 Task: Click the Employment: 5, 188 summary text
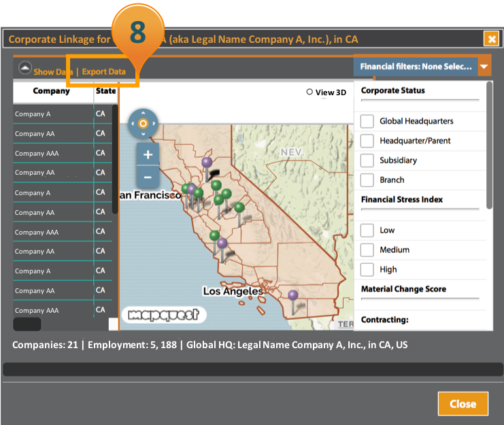(x=132, y=345)
